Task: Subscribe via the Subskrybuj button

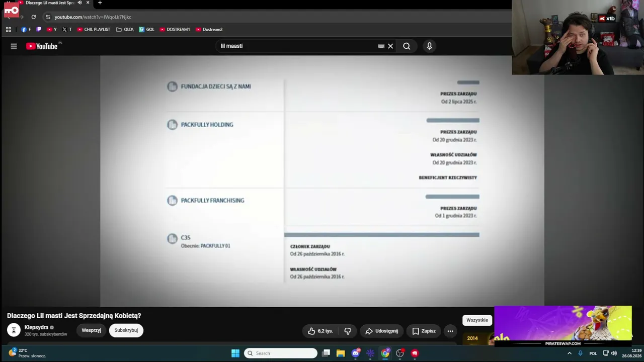Action: click(126, 330)
